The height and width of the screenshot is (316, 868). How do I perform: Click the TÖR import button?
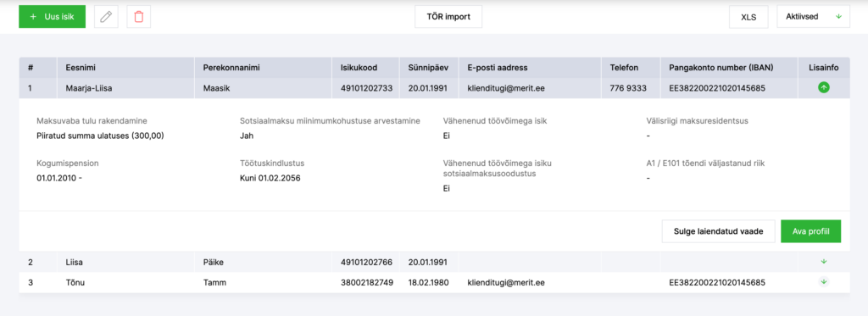pyautogui.click(x=448, y=17)
